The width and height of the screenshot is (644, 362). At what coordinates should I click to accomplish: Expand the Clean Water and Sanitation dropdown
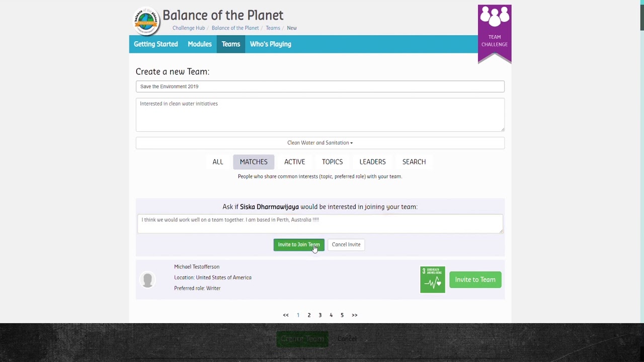320,143
